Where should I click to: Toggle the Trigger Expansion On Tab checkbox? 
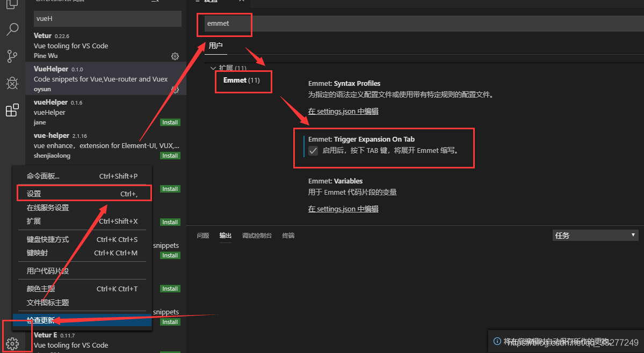(313, 150)
